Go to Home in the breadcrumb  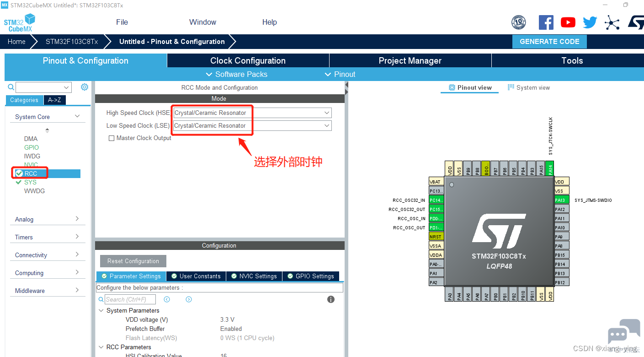(x=16, y=41)
